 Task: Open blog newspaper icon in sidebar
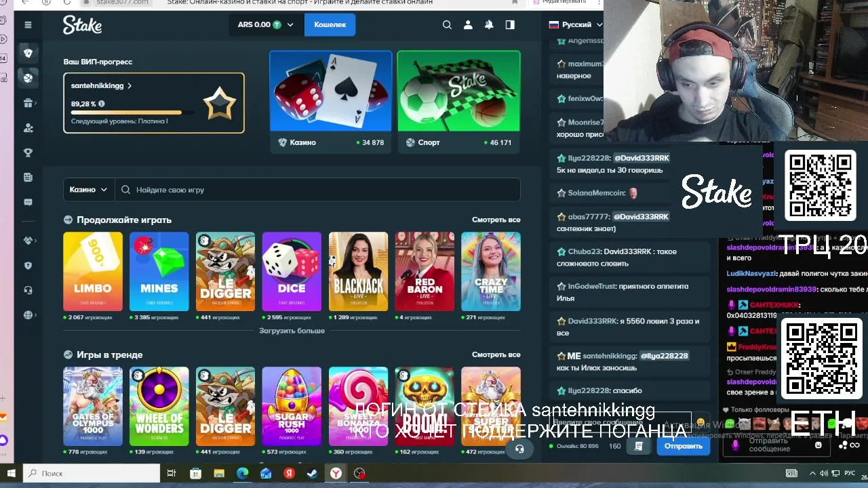point(28,178)
